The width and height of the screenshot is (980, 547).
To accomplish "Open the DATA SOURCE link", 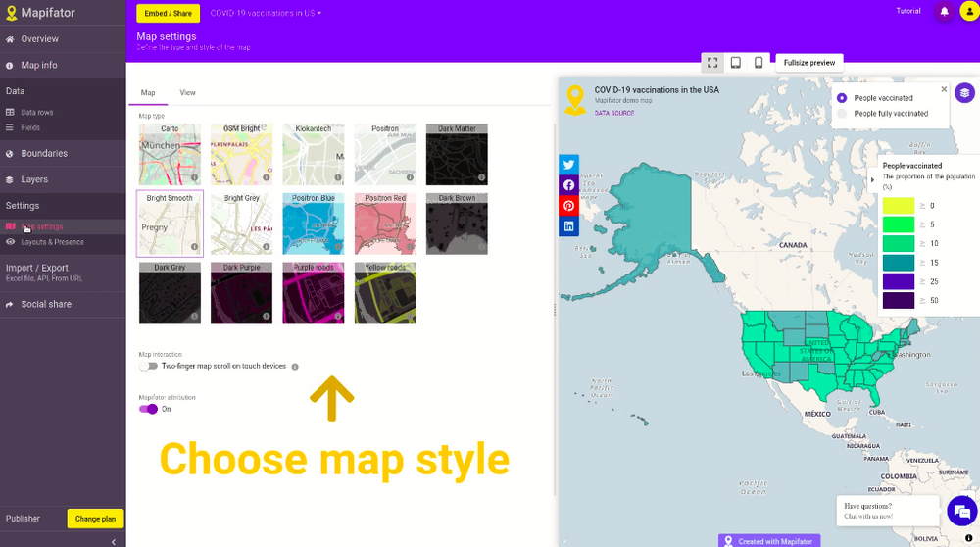I will 613,113.
